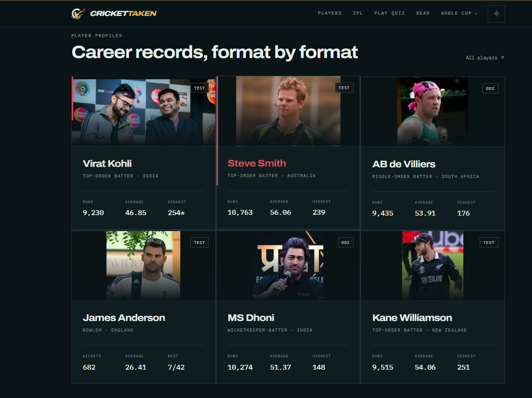Viewport: 532px width, 398px height.
Task: Open the Players menu item
Action: [330, 13]
